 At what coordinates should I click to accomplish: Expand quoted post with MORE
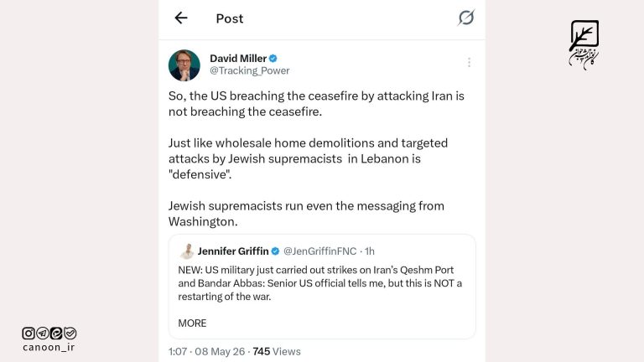192,323
